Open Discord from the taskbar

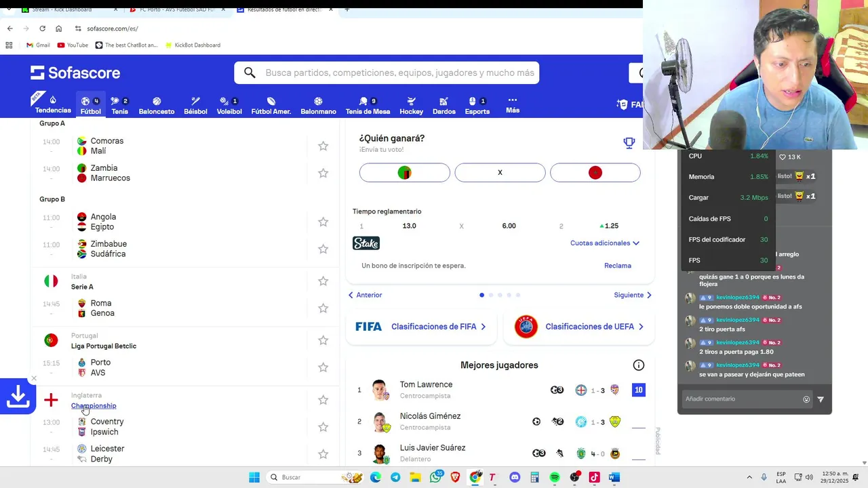tap(515, 477)
